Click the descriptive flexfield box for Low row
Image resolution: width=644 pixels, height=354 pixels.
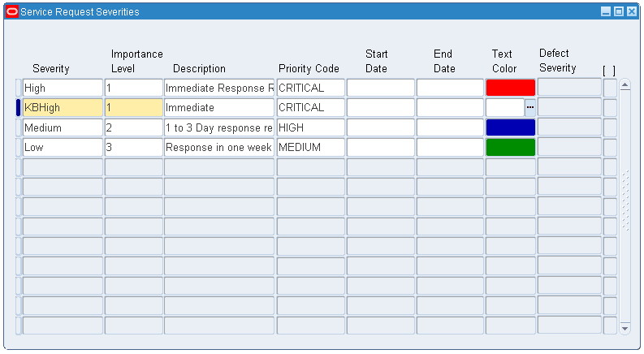coord(610,147)
